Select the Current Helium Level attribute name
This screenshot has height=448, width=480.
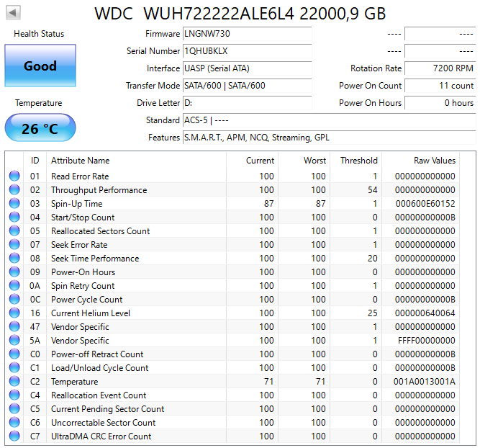click(x=91, y=313)
